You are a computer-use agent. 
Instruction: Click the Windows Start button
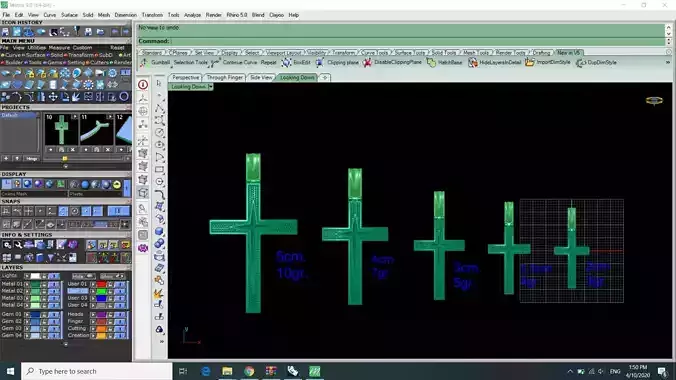tap(10, 371)
